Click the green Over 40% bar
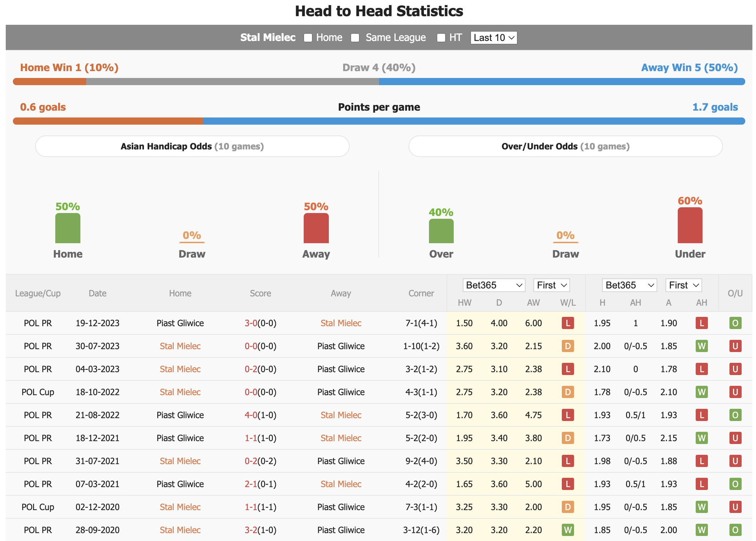This screenshot has height=541, width=756. (441, 231)
